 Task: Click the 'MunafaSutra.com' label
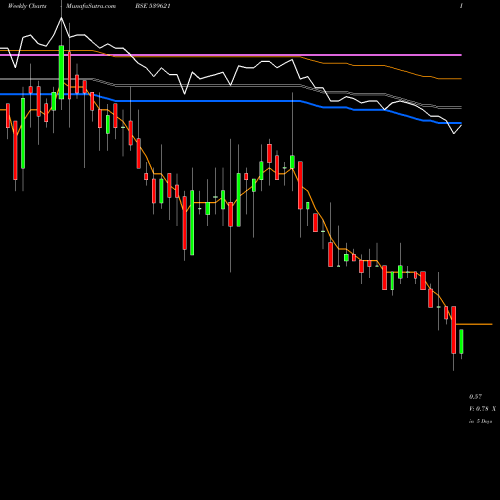[91, 6]
